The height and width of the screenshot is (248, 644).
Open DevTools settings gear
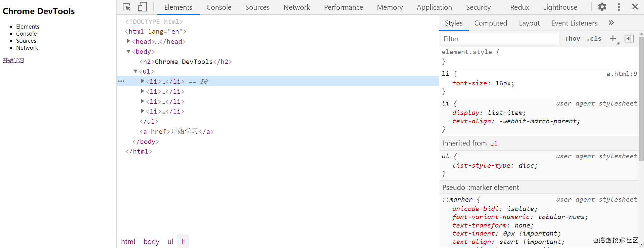[602, 7]
